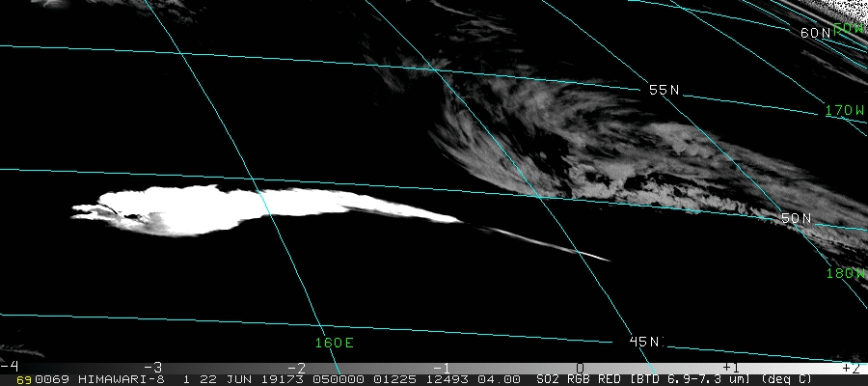Click the yellow 69 frame number

click(23, 379)
